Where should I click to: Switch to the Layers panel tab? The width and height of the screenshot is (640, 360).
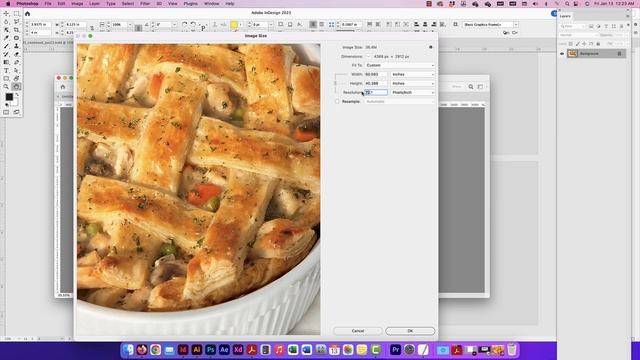(x=565, y=16)
